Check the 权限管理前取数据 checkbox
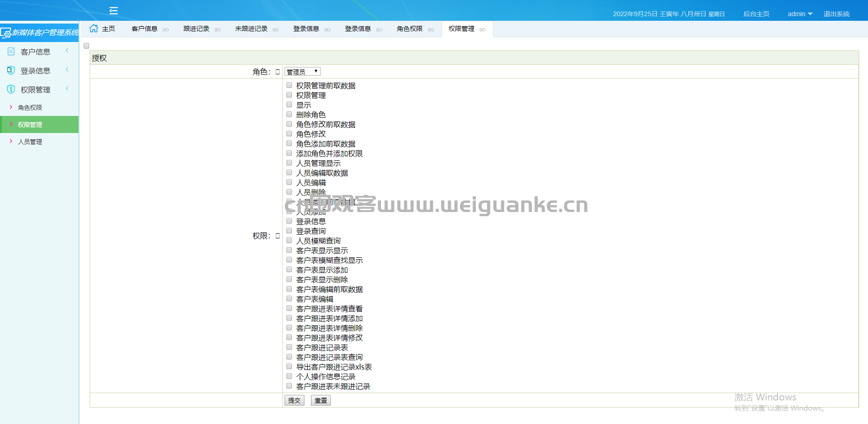 tap(289, 85)
